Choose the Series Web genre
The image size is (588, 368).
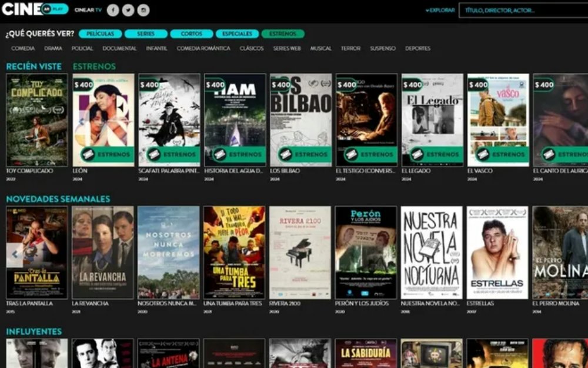point(287,48)
